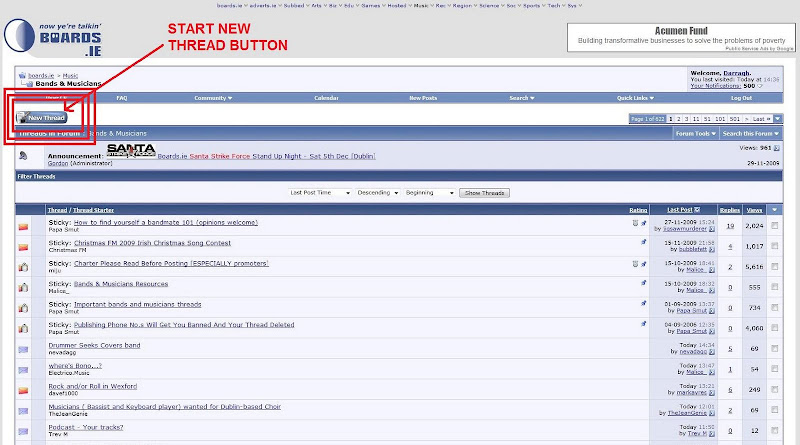Go to last post by markavres arrow icon
This screenshot has width=800, height=445.
[712, 392]
